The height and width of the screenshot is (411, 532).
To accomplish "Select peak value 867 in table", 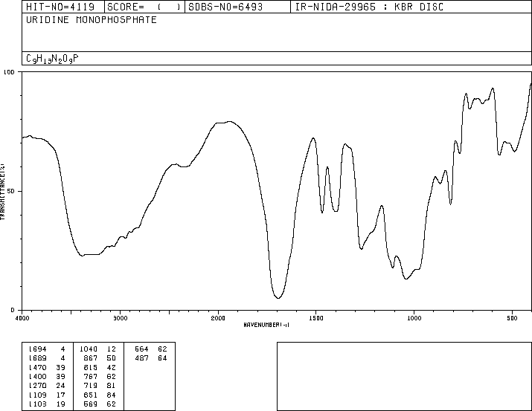I will [91, 357].
